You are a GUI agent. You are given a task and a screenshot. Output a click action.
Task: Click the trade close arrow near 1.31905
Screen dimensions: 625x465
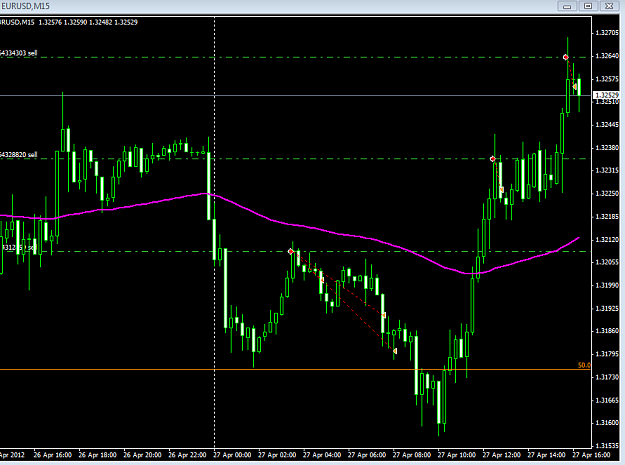pos(384,315)
